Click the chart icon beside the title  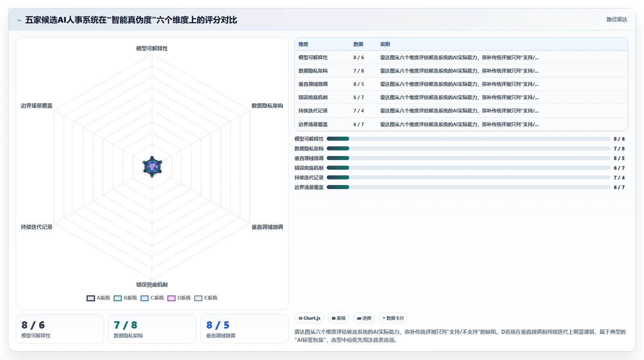19,20
